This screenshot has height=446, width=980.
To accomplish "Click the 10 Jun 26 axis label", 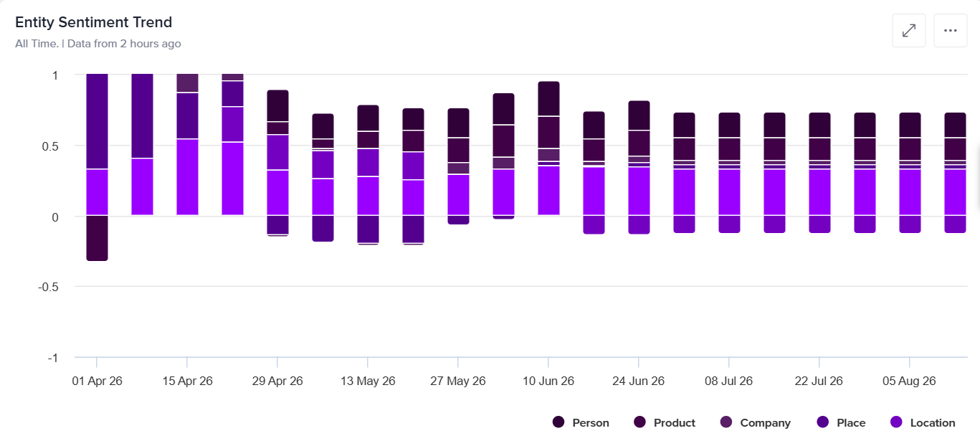I will click(548, 381).
